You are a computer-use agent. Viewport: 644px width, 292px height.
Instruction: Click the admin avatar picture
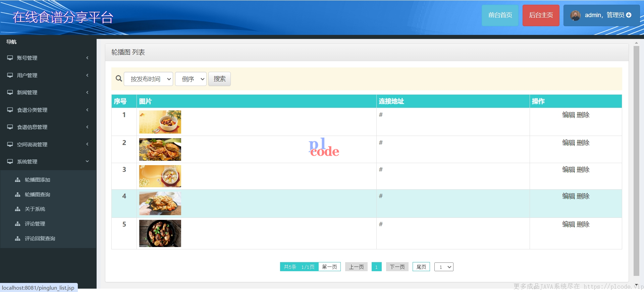coord(576,15)
